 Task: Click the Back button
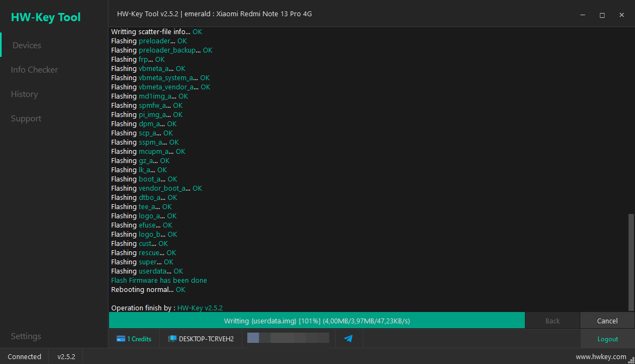click(553, 321)
